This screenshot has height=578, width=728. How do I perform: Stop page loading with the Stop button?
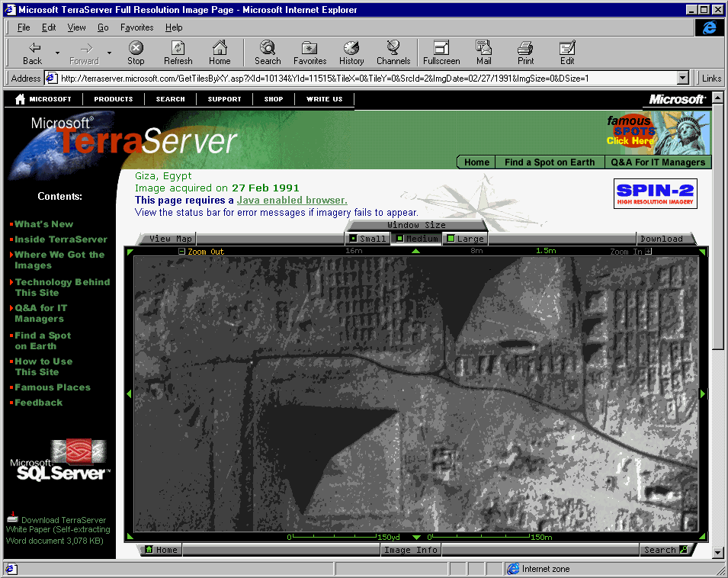pyautogui.click(x=136, y=53)
